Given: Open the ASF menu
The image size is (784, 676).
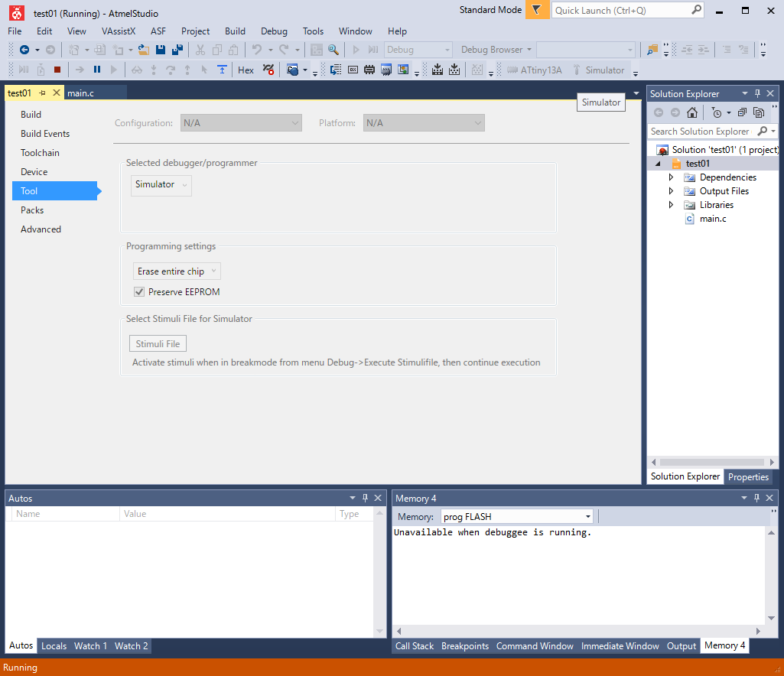Looking at the screenshot, I should point(158,31).
